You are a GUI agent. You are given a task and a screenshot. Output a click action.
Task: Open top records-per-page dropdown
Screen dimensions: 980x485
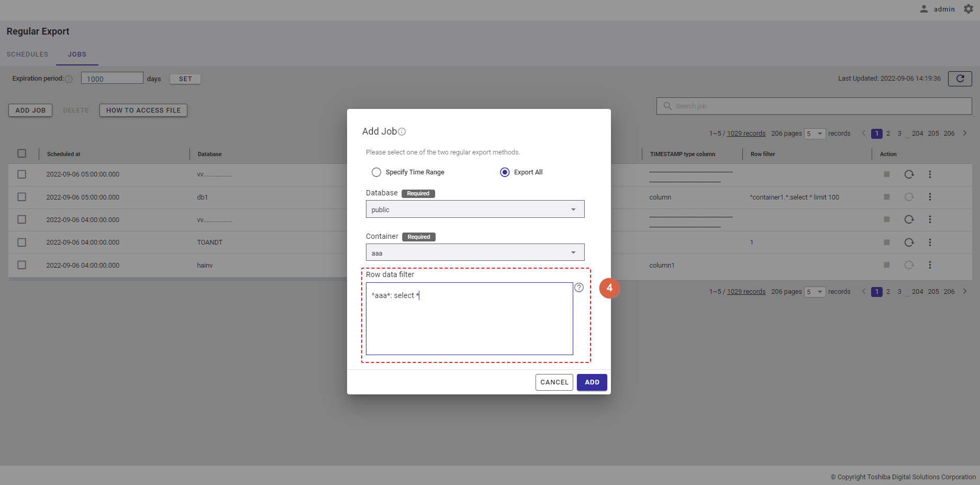(815, 134)
